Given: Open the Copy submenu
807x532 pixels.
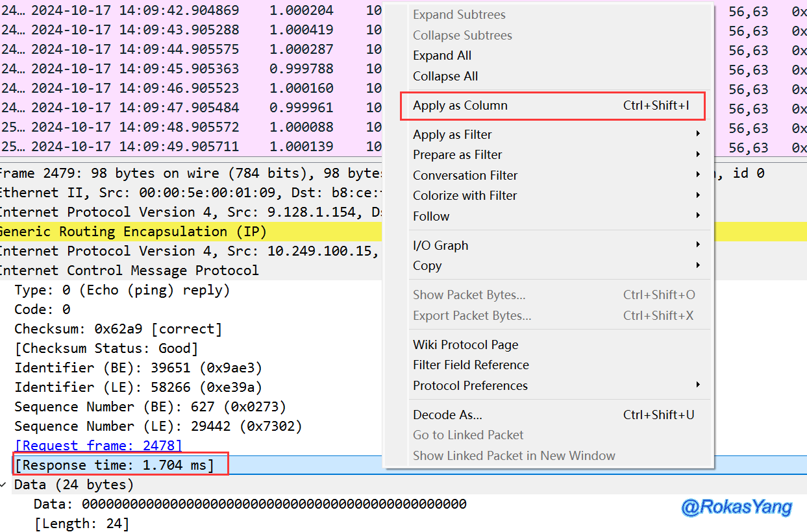Looking at the screenshot, I should [427, 266].
